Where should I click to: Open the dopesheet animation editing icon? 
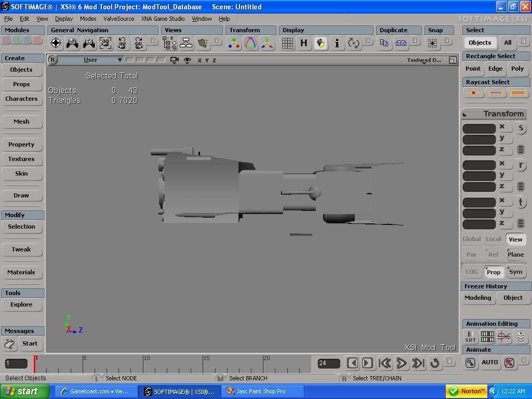[x=487, y=337]
